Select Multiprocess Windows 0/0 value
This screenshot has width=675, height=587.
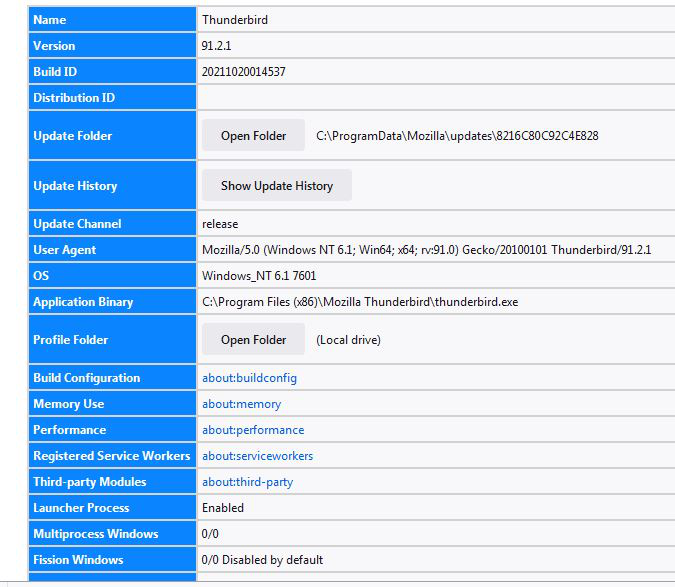tap(210, 534)
